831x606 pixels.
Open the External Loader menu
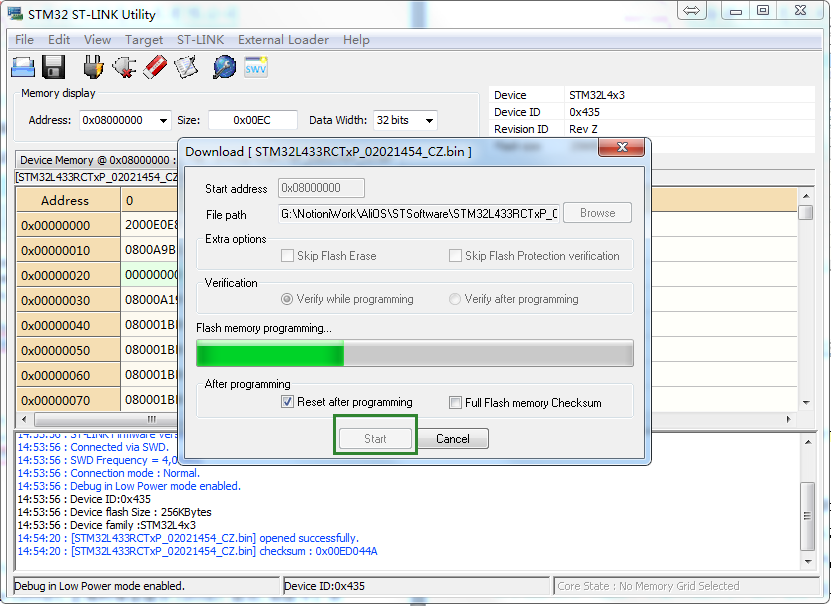pyautogui.click(x=283, y=40)
